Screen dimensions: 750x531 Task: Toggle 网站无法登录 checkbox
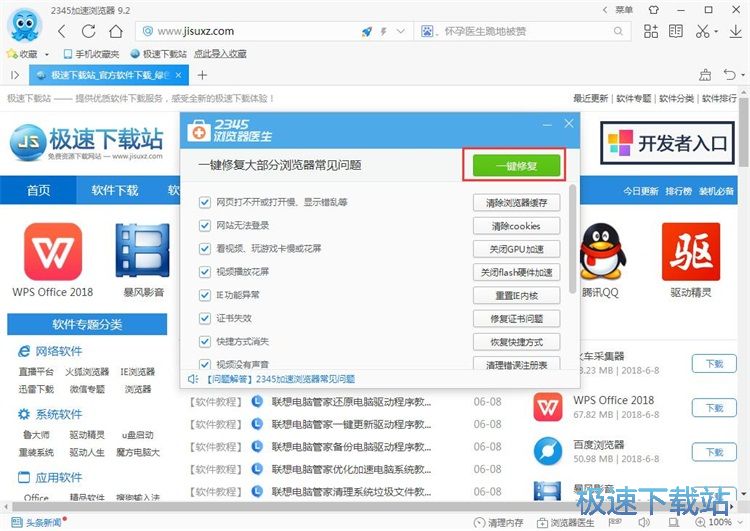coord(205,225)
